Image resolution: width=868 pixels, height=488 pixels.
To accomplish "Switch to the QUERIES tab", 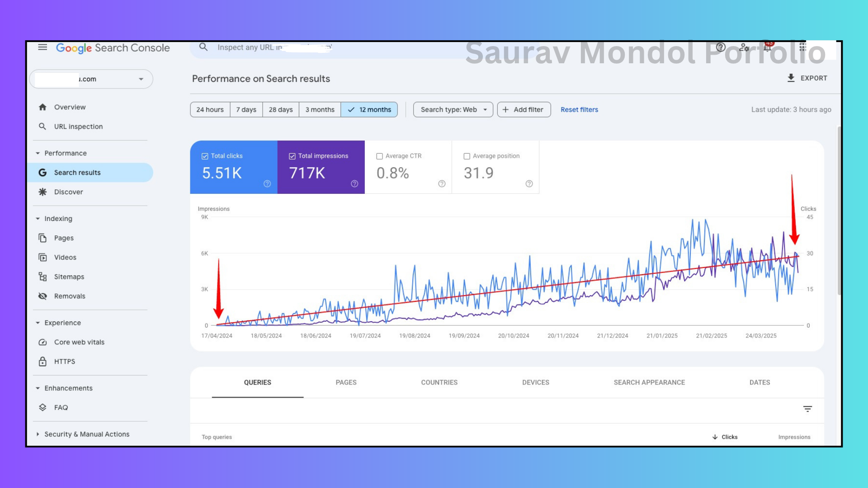I will (258, 382).
